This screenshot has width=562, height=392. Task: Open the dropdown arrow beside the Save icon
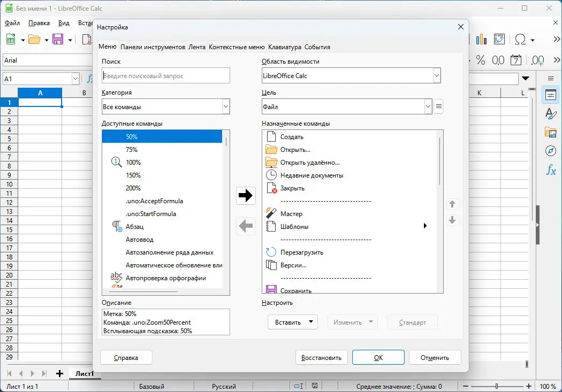[70, 40]
